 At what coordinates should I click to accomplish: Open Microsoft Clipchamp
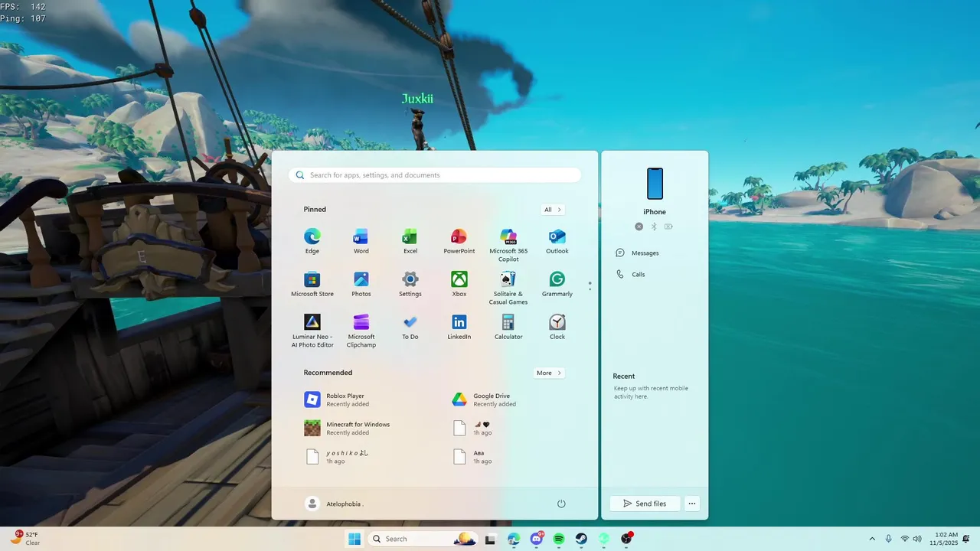point(361,330)
